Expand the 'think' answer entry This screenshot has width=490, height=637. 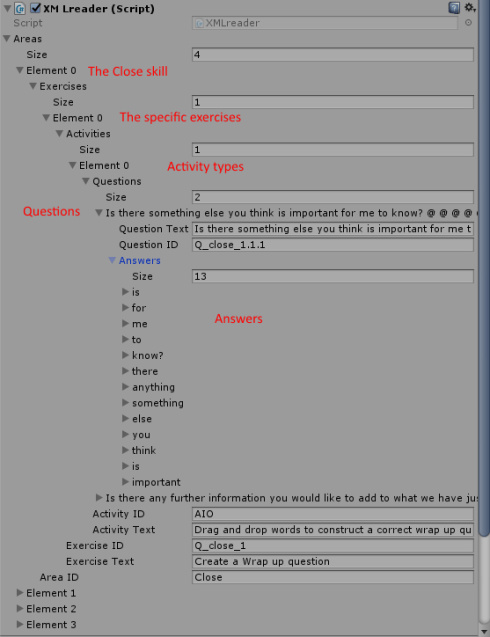pos(125,450)
